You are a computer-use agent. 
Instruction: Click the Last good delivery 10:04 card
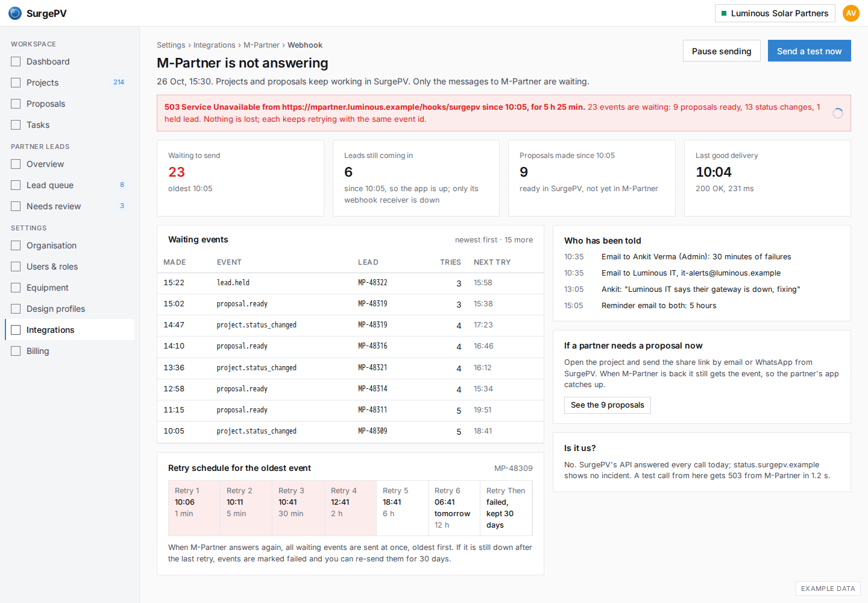tap(767, 178)
